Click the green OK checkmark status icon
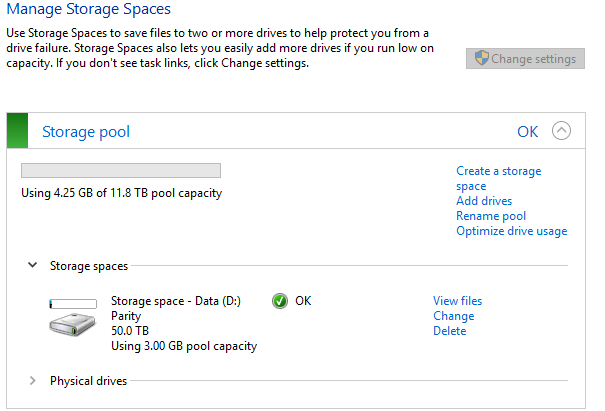 [x=279, y=301]
